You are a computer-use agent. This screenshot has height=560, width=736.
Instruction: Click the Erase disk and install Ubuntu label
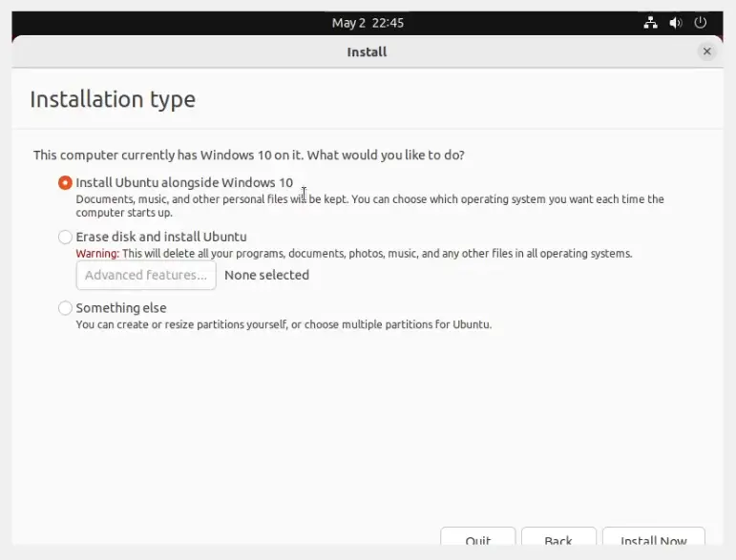[161, 237]
